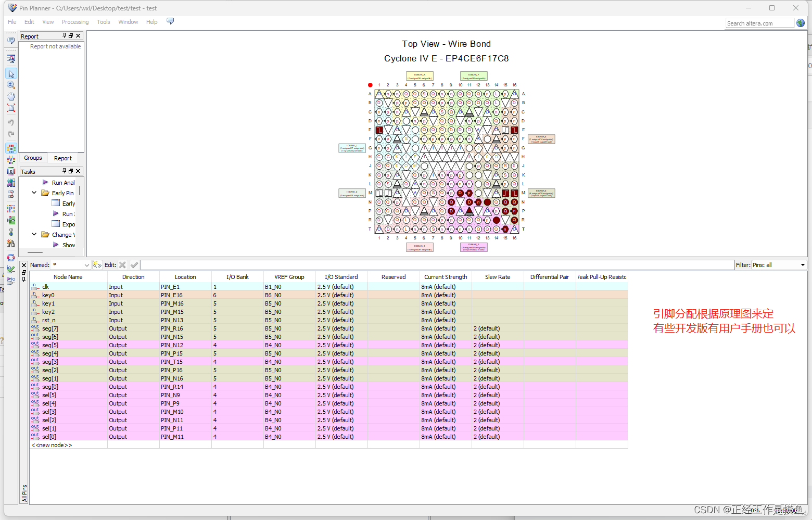The height and width of the screenshot is (520, 812).
Task: Click the feedback icon in menu bar
Action: pyautogui.click(x=170, y=21)
